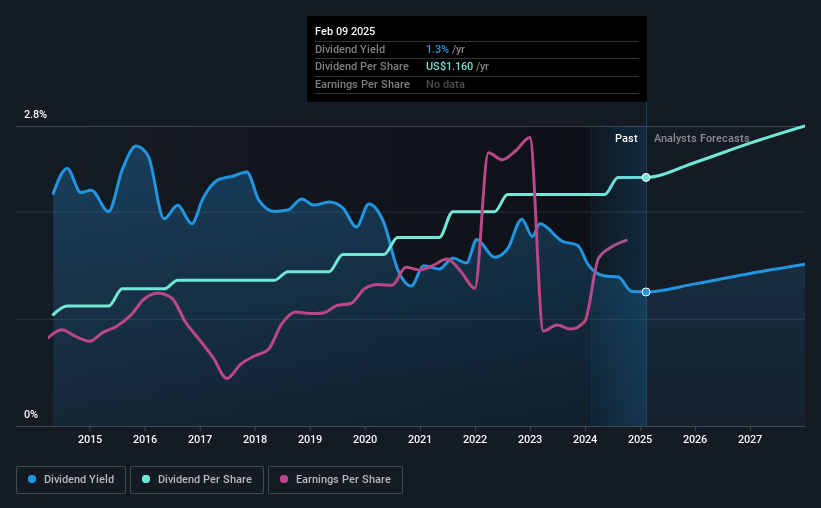Click the 1.3% yield value in tooltip

(436, 49)
